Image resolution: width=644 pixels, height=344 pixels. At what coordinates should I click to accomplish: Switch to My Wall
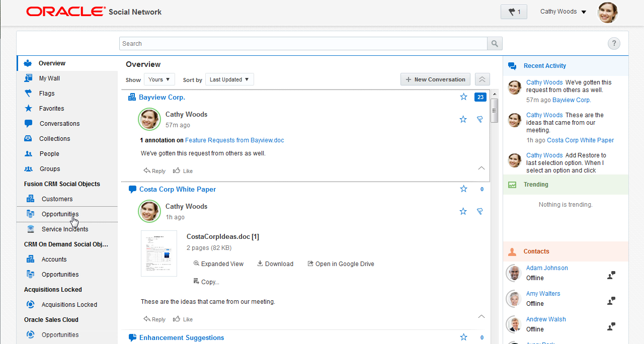(x=51, y=78)
